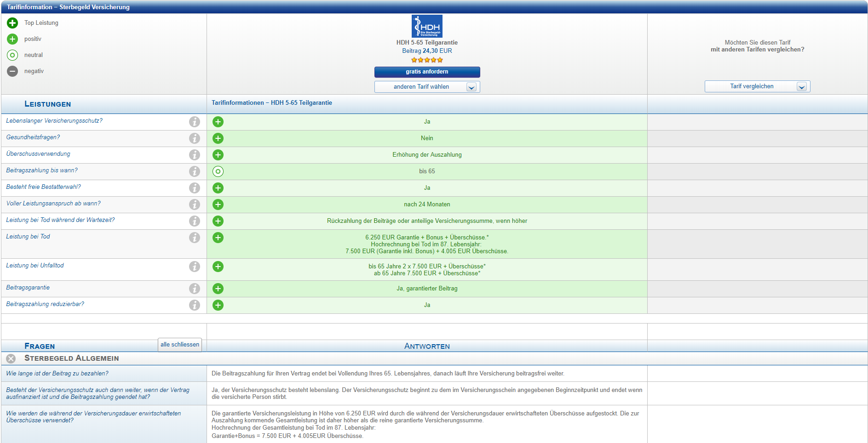Click neutral circle icon in bis 65 row
This screenshot has height=443, width=868.
(x=218, y=171)
